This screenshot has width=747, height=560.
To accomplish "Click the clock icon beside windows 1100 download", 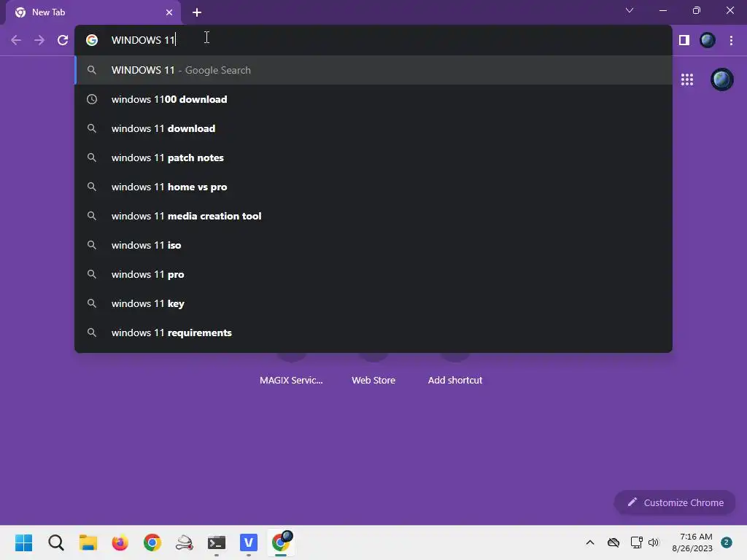I will [x=92, y=99].
